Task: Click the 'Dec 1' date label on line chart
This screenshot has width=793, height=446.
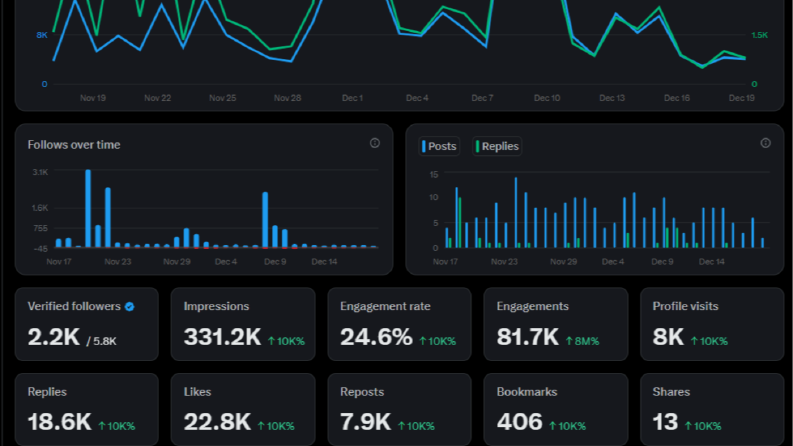Action: (352, 98)
